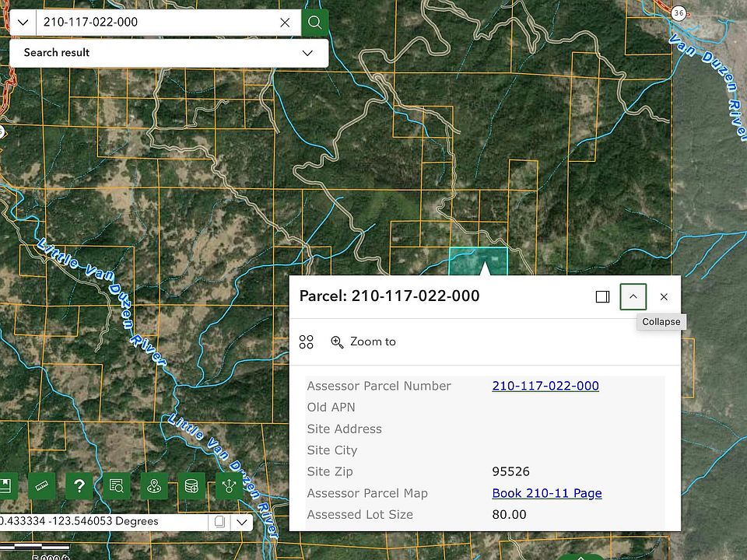
Task: Click into the parcel search input field
Action: [x=157, y=23]
